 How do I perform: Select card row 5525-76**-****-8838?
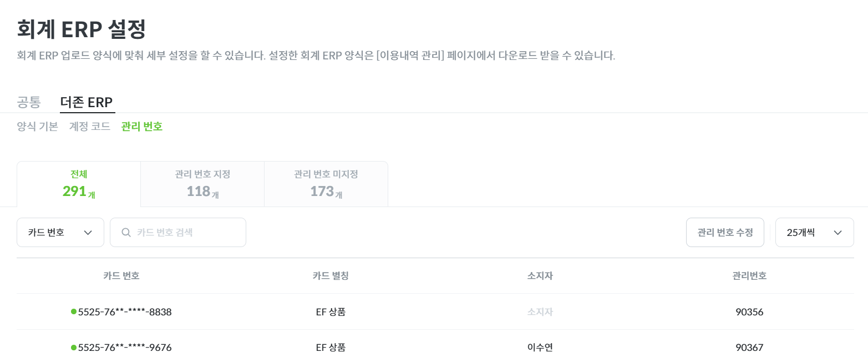click(x=435, y=311)
